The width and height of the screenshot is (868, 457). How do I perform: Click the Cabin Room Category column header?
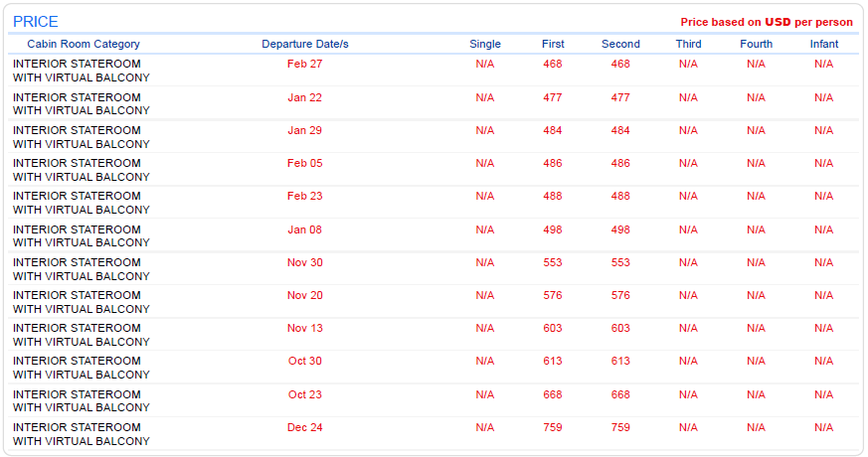84,44
